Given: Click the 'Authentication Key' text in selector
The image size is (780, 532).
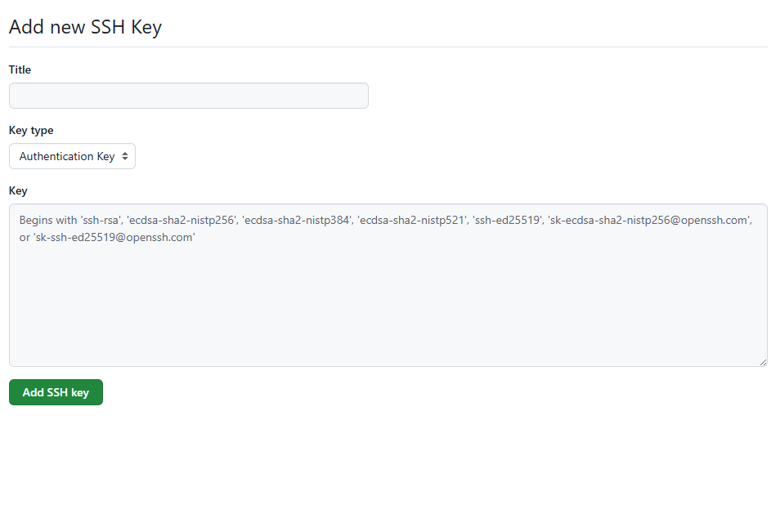Looking at the screenshot, I should click(67, 156).
